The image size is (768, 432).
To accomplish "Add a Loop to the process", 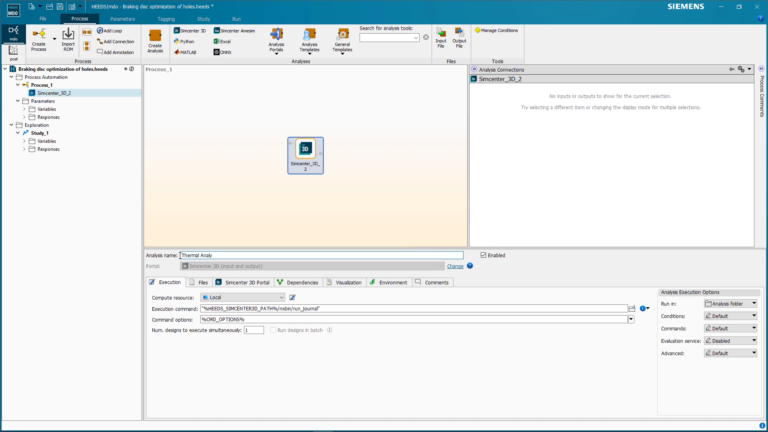I will click(x=110, y=31).
